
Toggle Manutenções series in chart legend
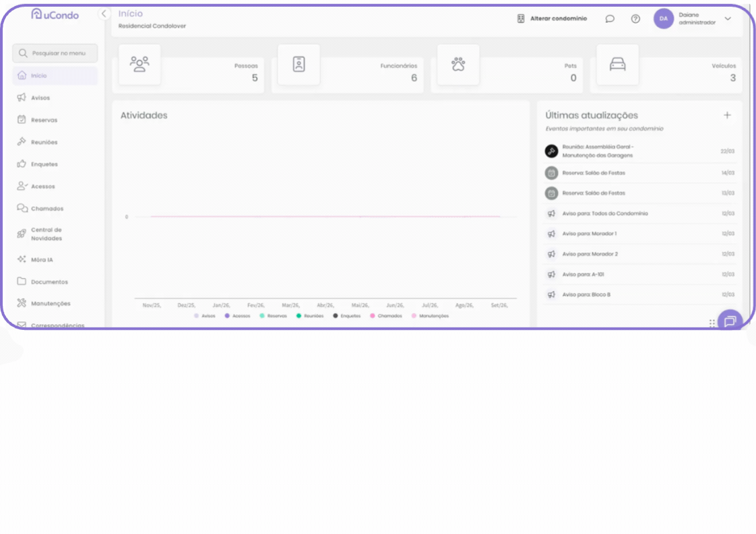[430, 316]
